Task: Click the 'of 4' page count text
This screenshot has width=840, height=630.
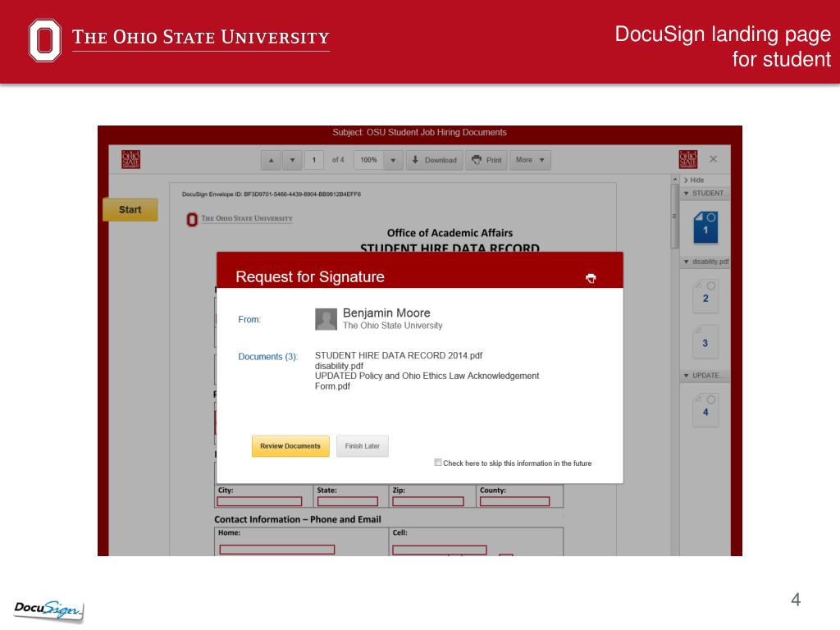Action: (338, 160)
